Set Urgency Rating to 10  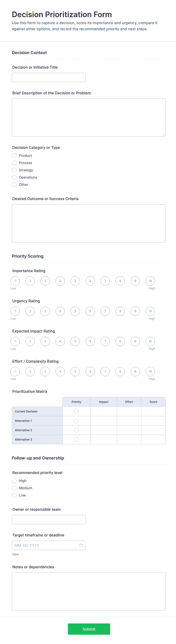click(150, 311)
